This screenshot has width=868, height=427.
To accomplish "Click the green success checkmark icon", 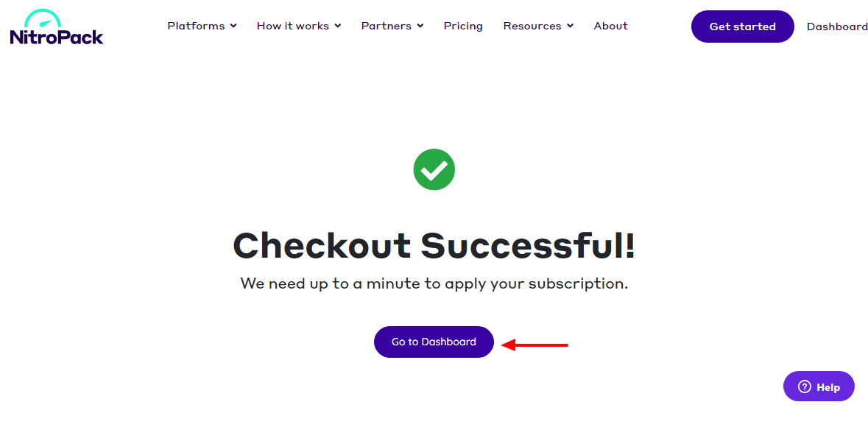I will coord(434,169).
